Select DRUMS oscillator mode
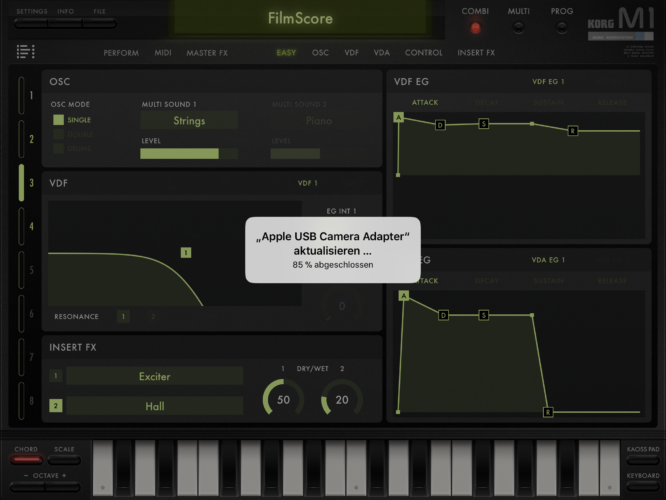666x500 pixels. click(x=59, y=148)
